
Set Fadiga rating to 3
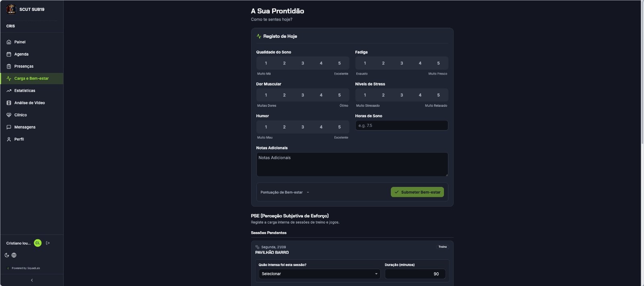[x=402, y=63]
